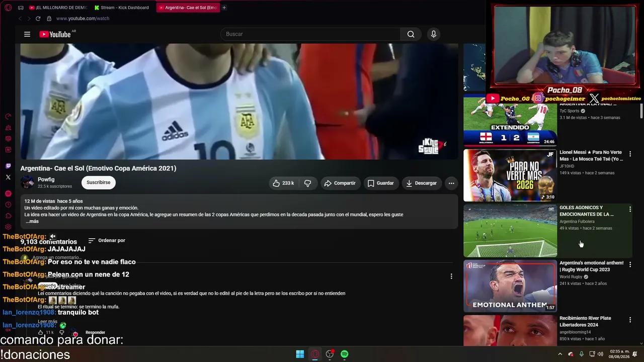
Task: Open Spotify from the Windows taskbar
Action: (x=345, y=354)
